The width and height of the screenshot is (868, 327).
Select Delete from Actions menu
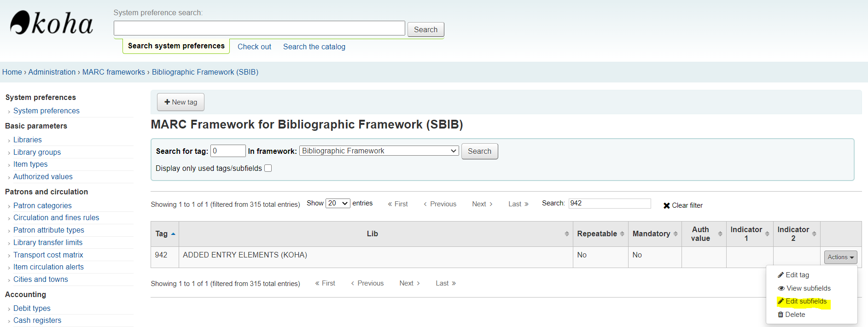791,315
